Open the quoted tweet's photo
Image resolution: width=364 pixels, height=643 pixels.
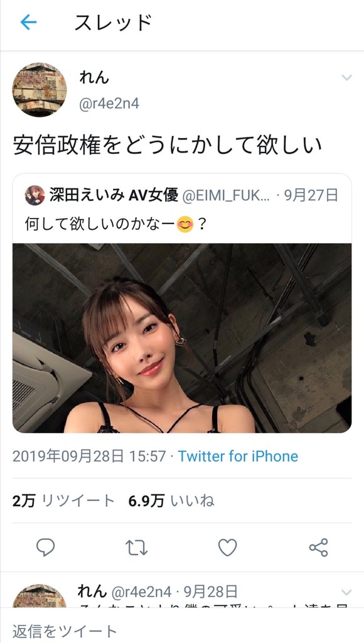click(x=182, y=338)
